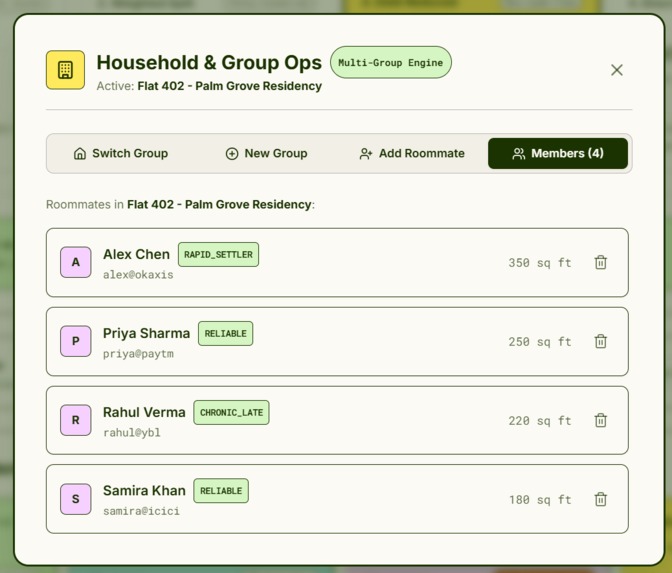Click the 220 sq ft value
This screenshot has width=672, height=573.
pos(540,421)
